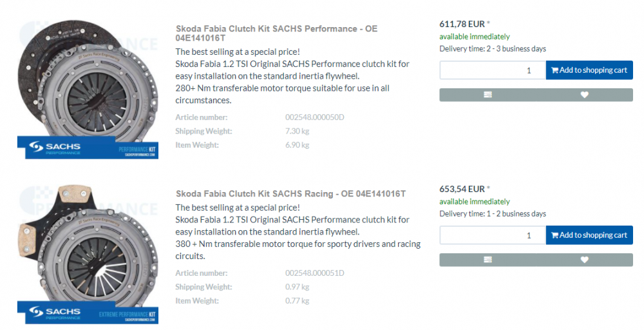The height and width of the screenshot is (330, 644).
Task: Click quantity field for Performance clutch kit
Action: (493, 70)
